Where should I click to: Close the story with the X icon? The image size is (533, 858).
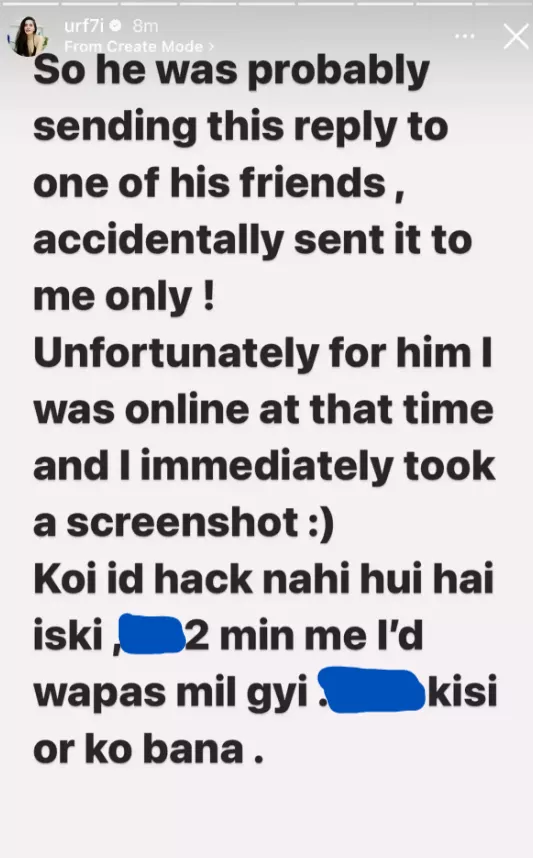coord(515,37)
